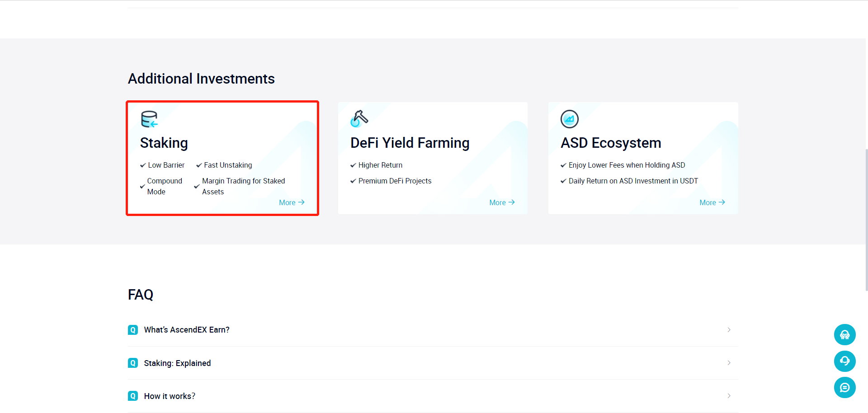Click the Staking database coin icon
Screen dimensions: 868x413
[149, 119]
